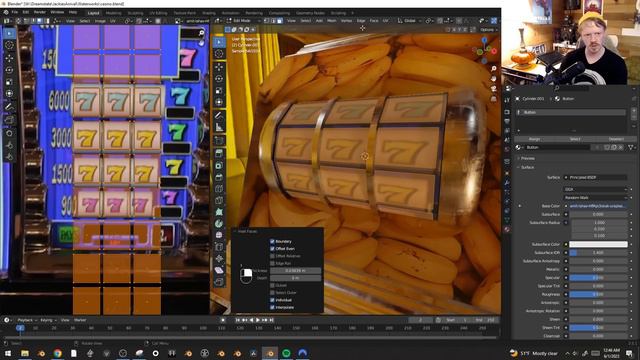
Task: Open the Options dropdown in viewport header
Action: [489, 30]
